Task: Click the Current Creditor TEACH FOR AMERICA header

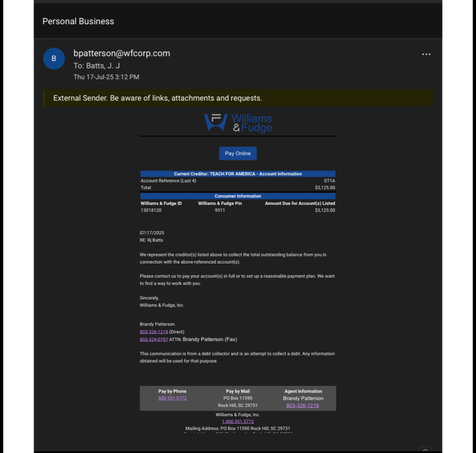Action: coord(238,174)
